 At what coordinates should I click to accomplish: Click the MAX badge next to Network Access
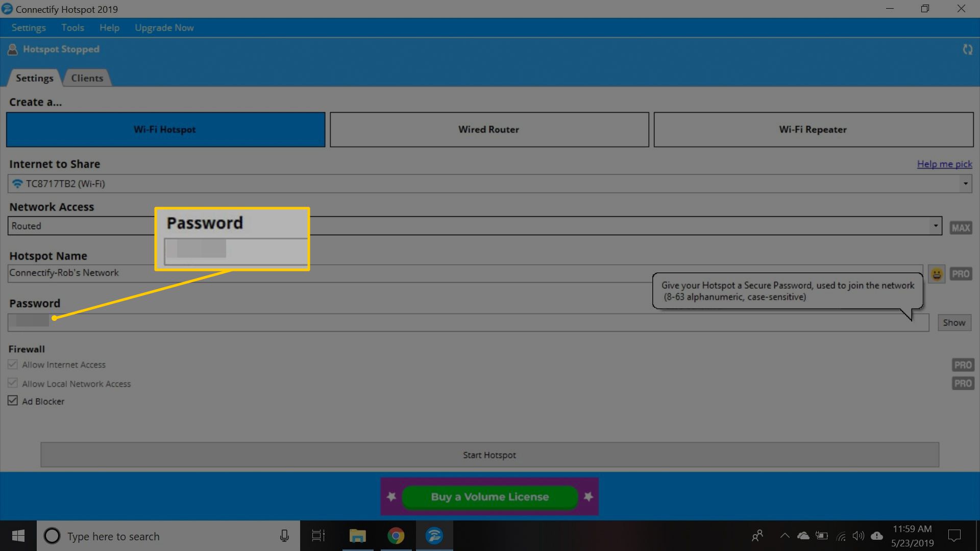click(x=961, y=228)
